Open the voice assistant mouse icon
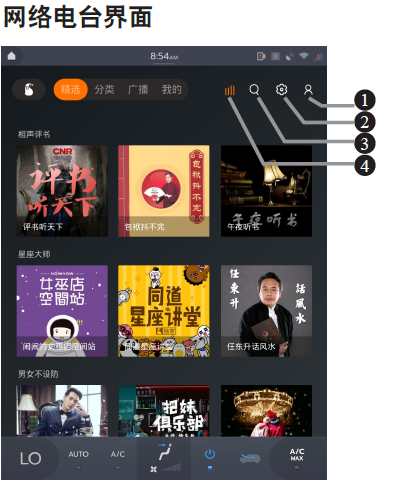The image size is (396, 482). (29, 90)
